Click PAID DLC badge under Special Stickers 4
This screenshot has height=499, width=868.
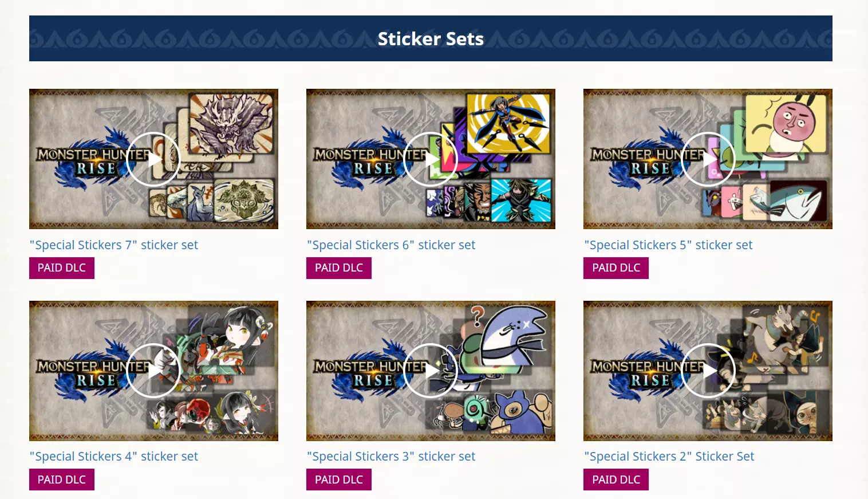point(62,480)
